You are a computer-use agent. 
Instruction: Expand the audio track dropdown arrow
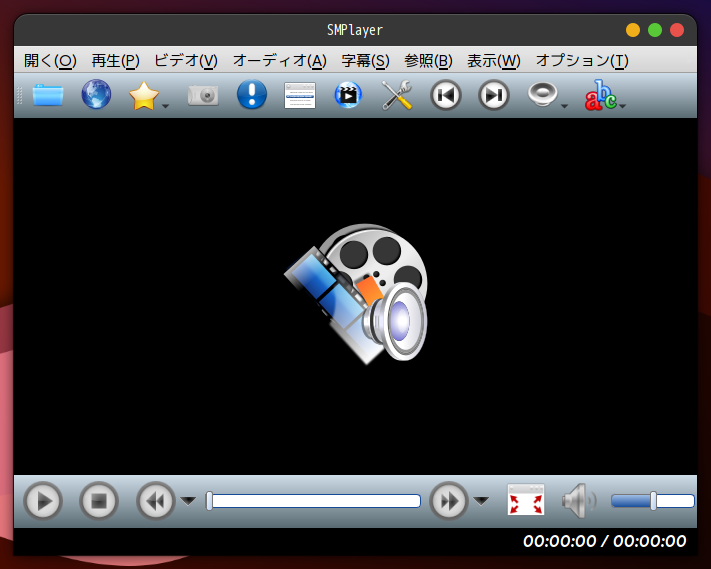pos(565,106)
